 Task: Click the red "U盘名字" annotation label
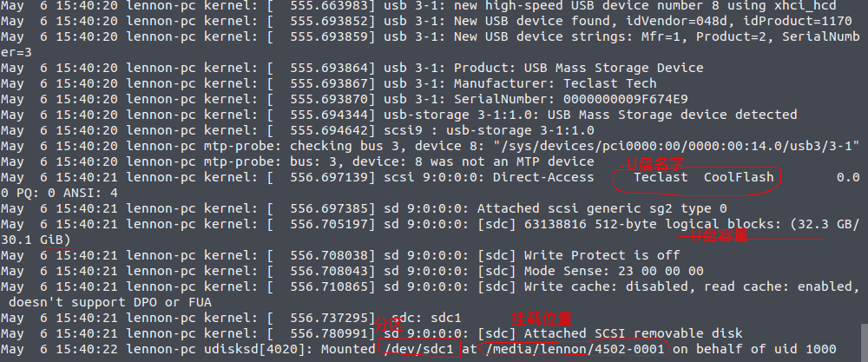(659, 163)
